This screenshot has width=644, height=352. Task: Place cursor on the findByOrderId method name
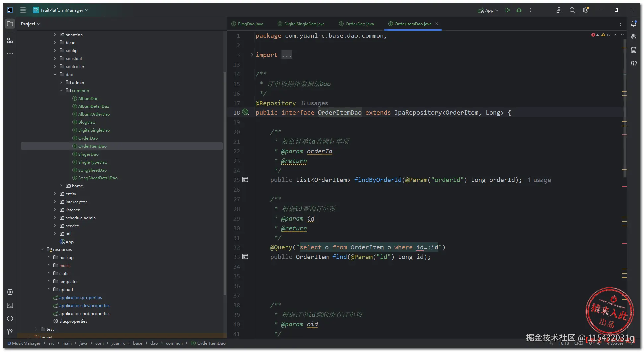[378, 180]
